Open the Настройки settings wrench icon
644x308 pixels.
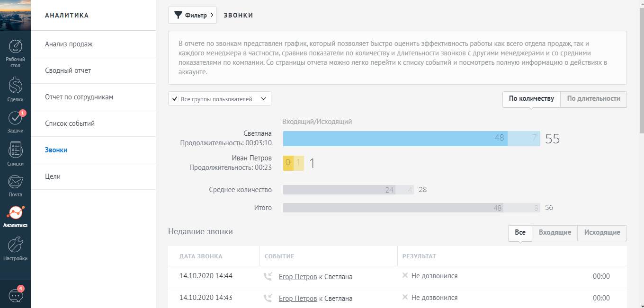click(x=15, y=245)
